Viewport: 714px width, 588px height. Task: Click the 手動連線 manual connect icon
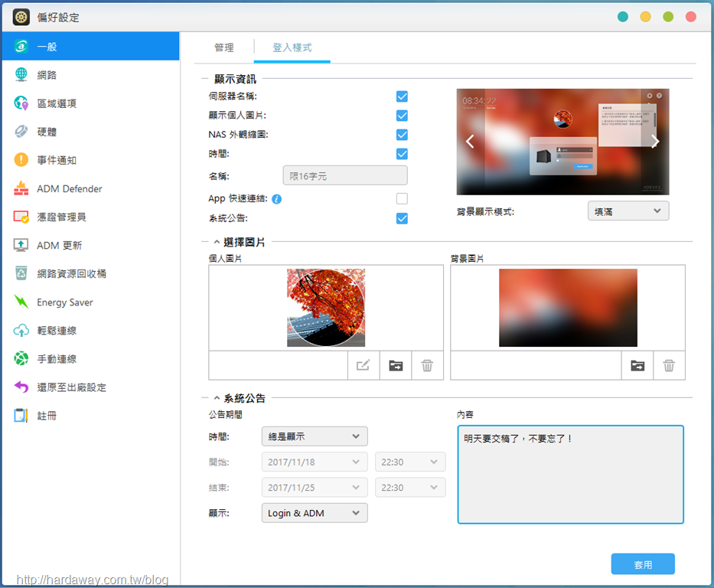tap(21, 358)
